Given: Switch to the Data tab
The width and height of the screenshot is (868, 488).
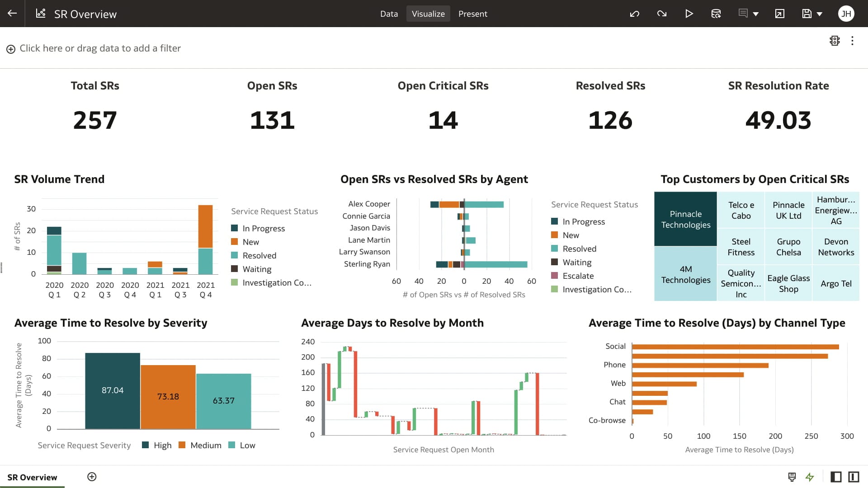Looking at the screenshot, I should point(388,14).
